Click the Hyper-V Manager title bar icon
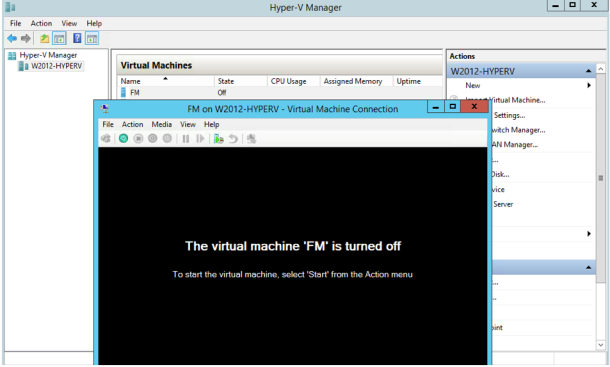The image size is (610, 367). pyautogui.click(x=11, y=7)
